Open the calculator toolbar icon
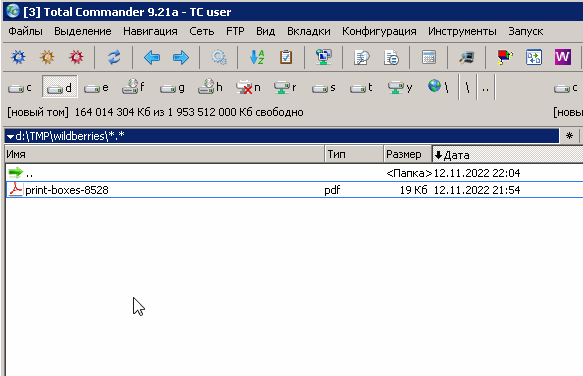 click(x=429, y=57)
